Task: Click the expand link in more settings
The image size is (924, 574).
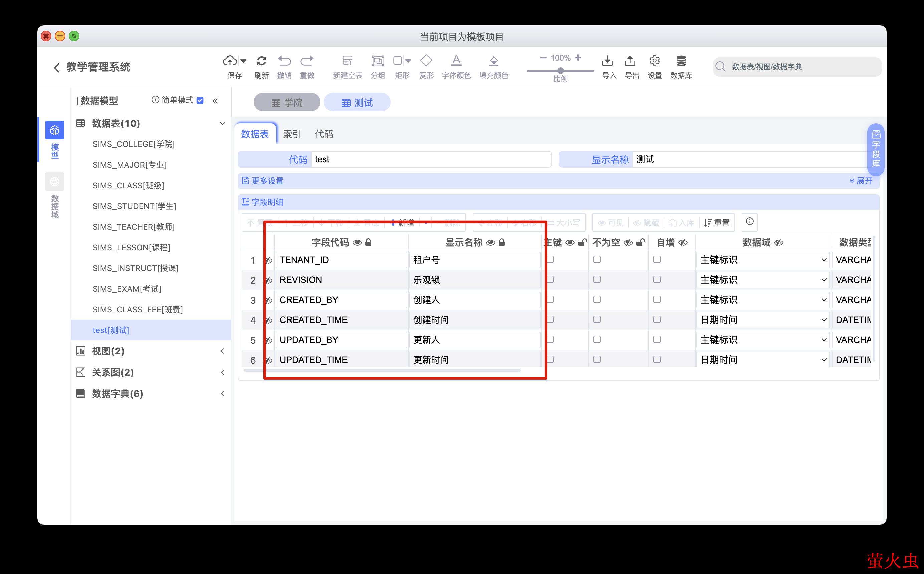Action: [861, 181]
